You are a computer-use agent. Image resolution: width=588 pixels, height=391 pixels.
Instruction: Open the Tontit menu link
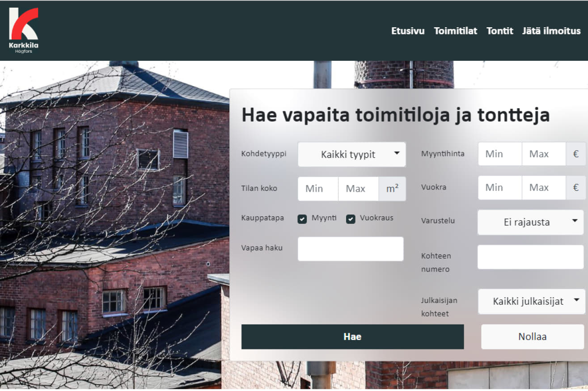(x=499, y=31)
